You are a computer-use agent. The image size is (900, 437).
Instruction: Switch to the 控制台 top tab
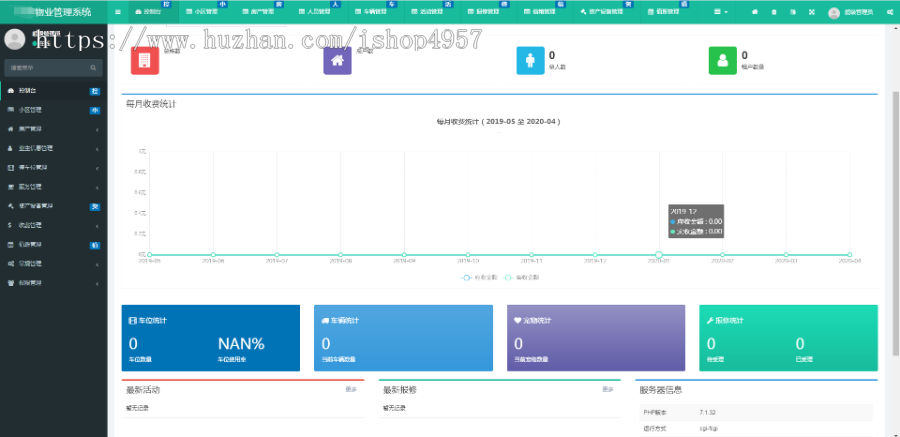pos(152,12)
